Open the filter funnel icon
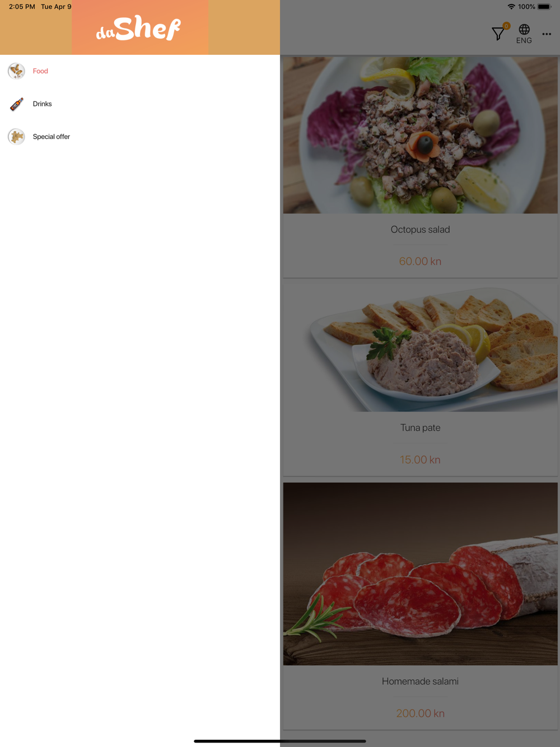The width and height of the screenshot is (560, 747). click(x=498, y=34)
